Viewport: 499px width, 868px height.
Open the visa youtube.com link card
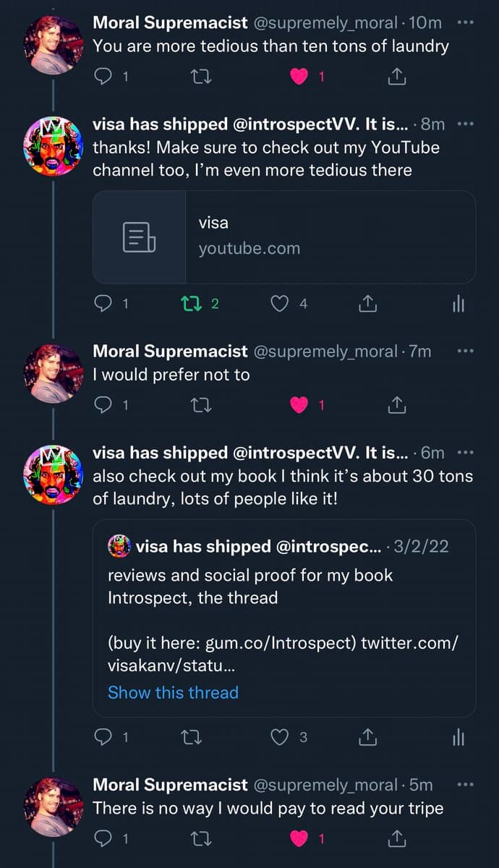click(284, 237)
